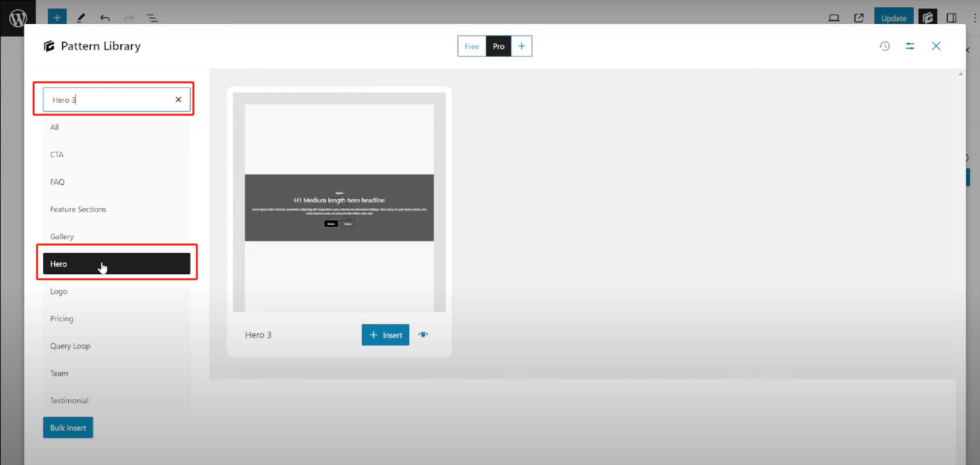Click the Hero 3 pattern thumbnail

339,202
